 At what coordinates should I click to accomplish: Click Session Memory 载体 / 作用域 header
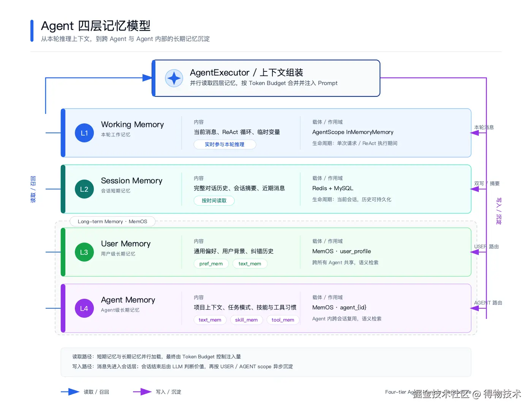point(328,178)
